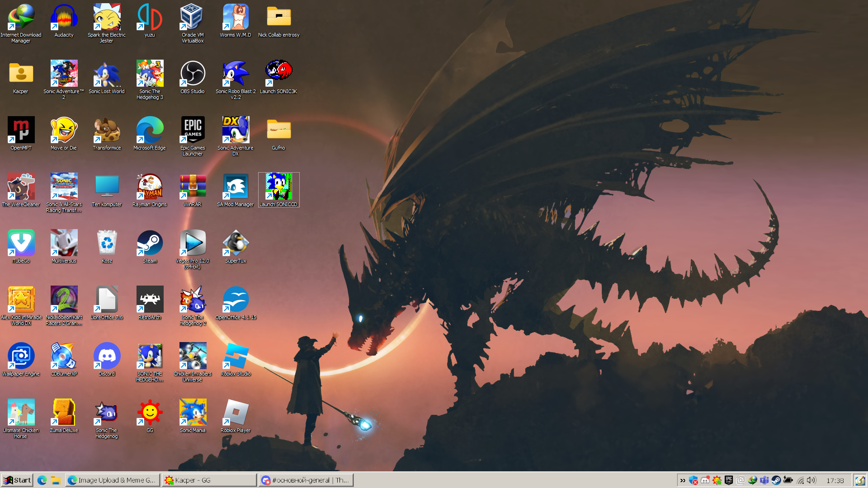The width and height of the screenshot is (868, 488).
Task: Open the volume tray icon
Action: 811,480
